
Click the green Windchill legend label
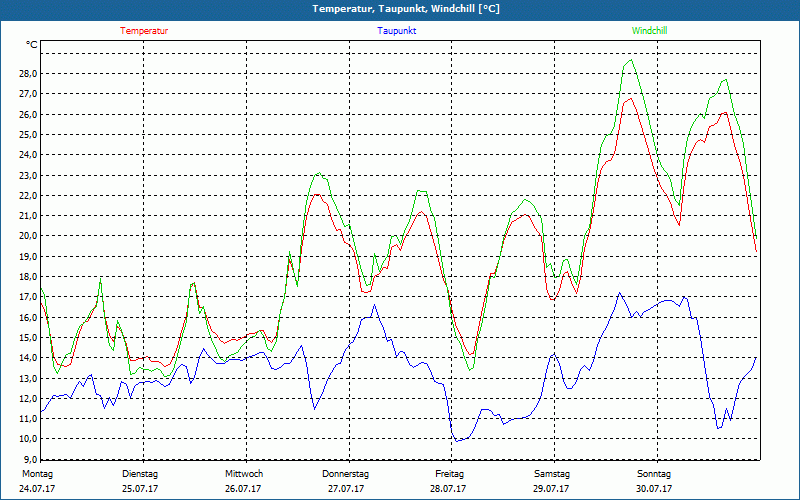[649, 31]
